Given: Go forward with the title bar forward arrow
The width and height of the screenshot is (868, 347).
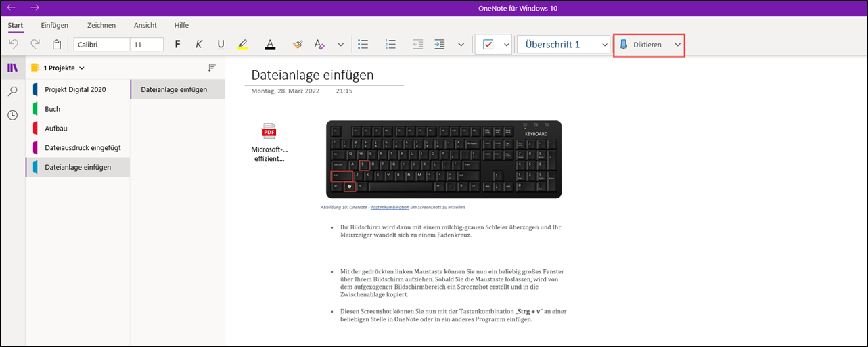Looking at the screenshot, I should [35, 7].
